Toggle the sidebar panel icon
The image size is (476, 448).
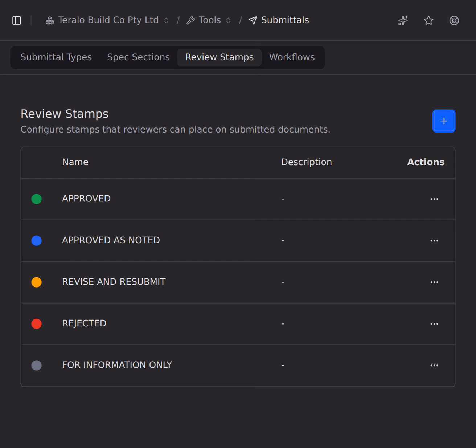(x=17, y=20)
